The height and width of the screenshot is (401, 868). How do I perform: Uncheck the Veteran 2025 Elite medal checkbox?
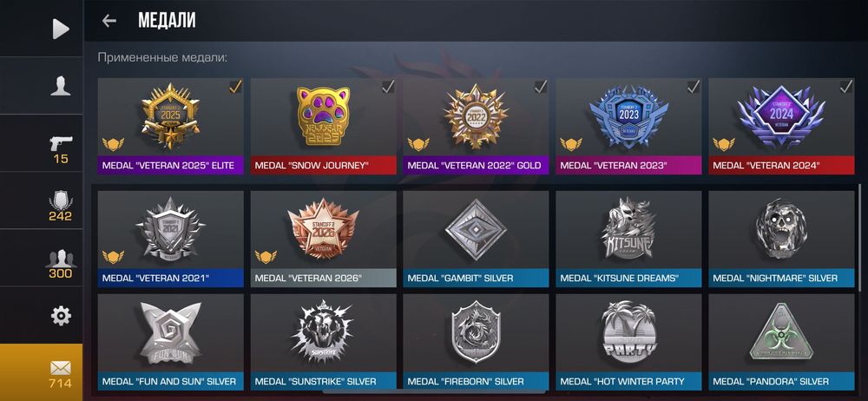tap(234, 87)
